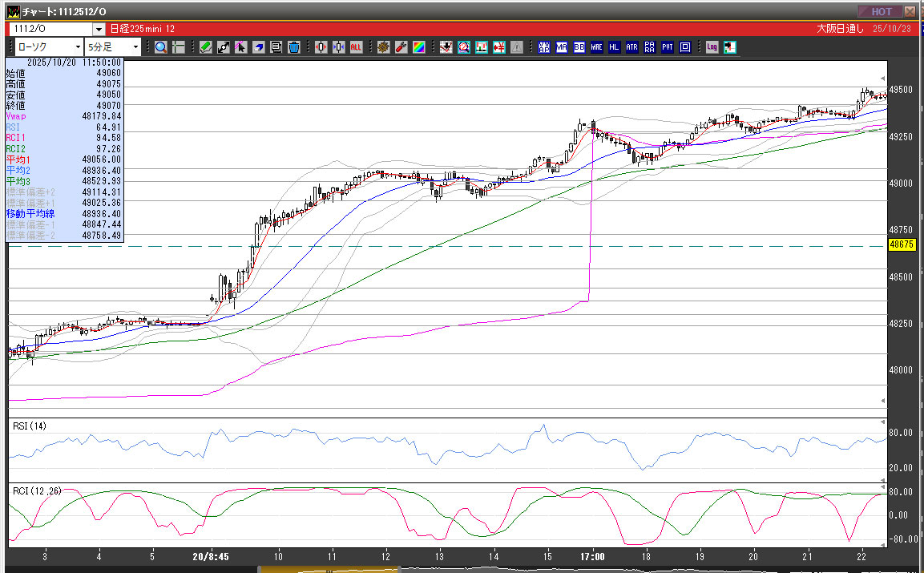Expand the 1112/O symbol code dropdown
Viewport: 924px width, 573px height.
[x=99, y=29]
